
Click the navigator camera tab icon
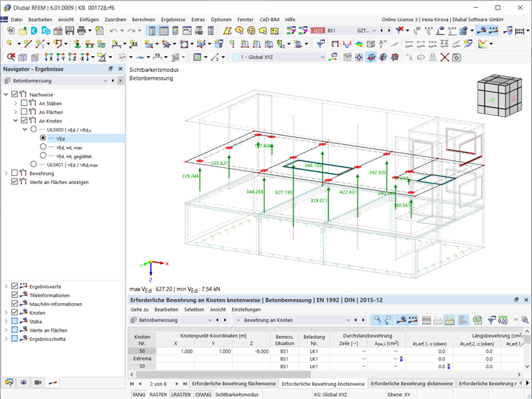38,382
